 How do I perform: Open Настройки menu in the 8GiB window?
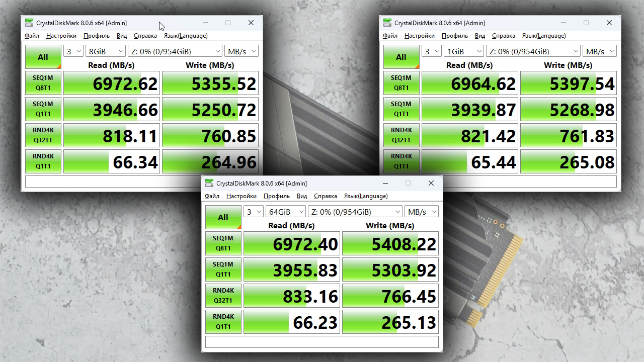[x=61, y=36]
